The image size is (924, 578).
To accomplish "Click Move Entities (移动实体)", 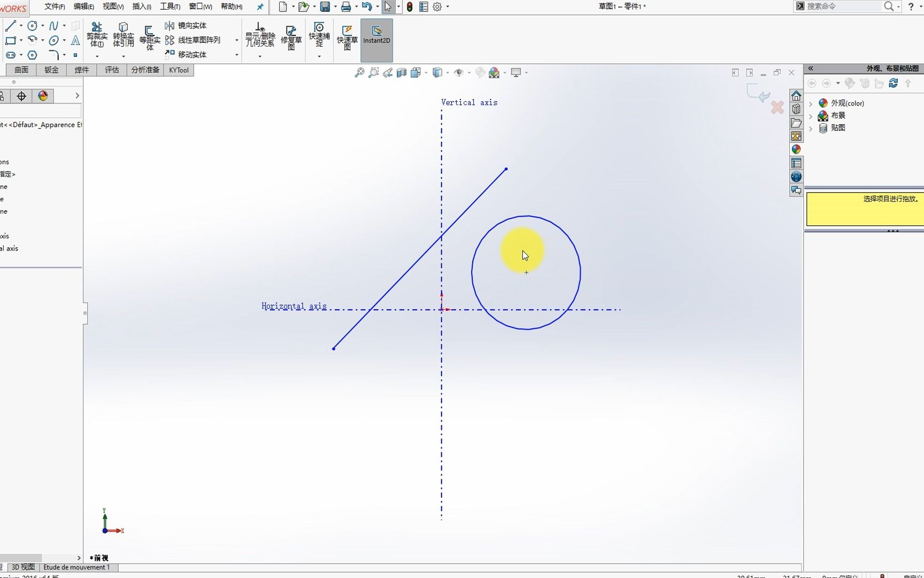I will 186,55.
